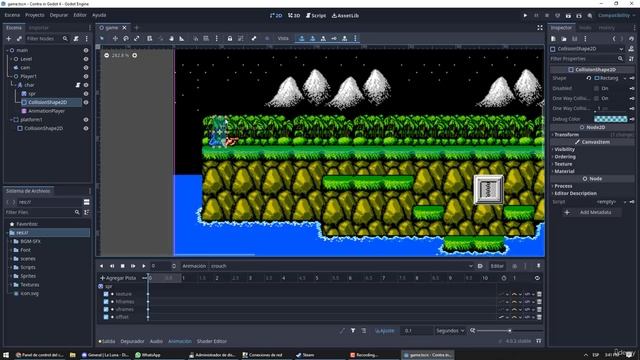Uncheck the texture track checkbox

pos(106,294)
